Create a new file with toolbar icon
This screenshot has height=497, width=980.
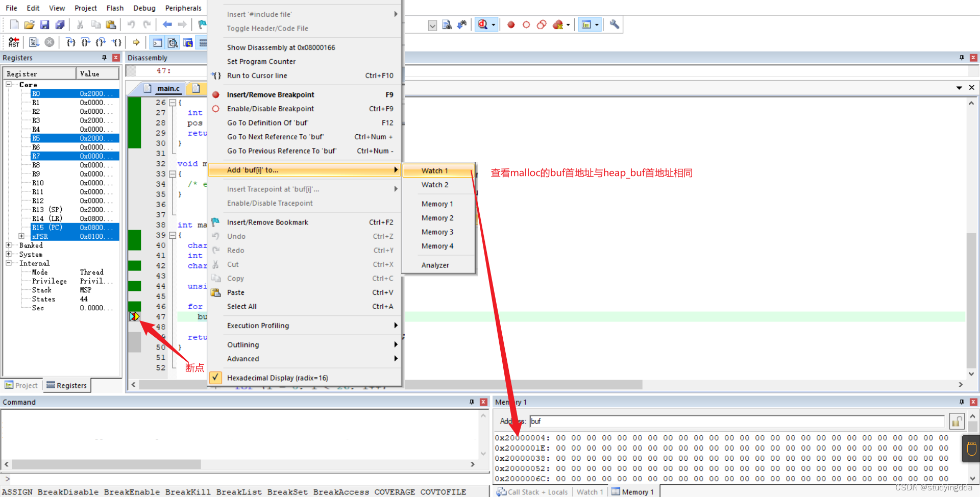click(x=14, y=24)
